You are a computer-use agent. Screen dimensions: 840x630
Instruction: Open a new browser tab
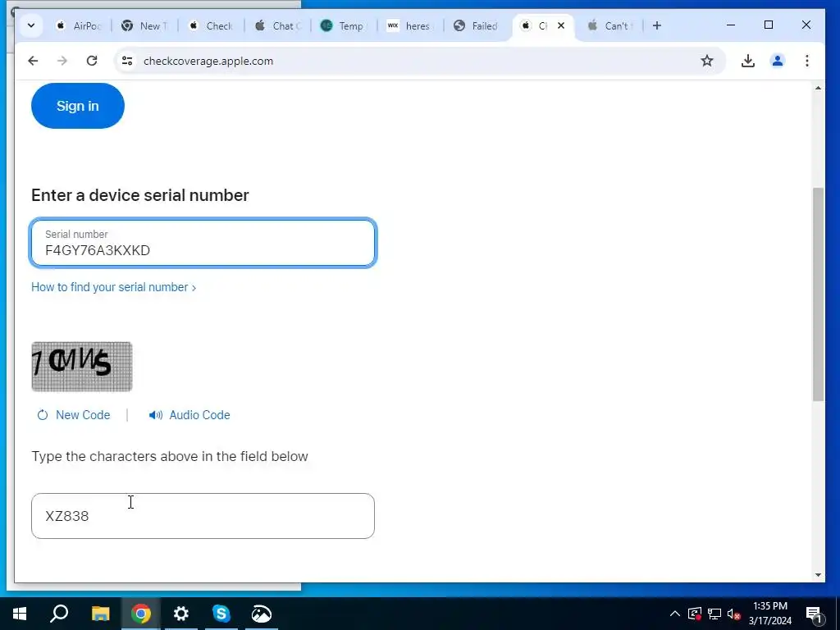click(x=657, y=25)
